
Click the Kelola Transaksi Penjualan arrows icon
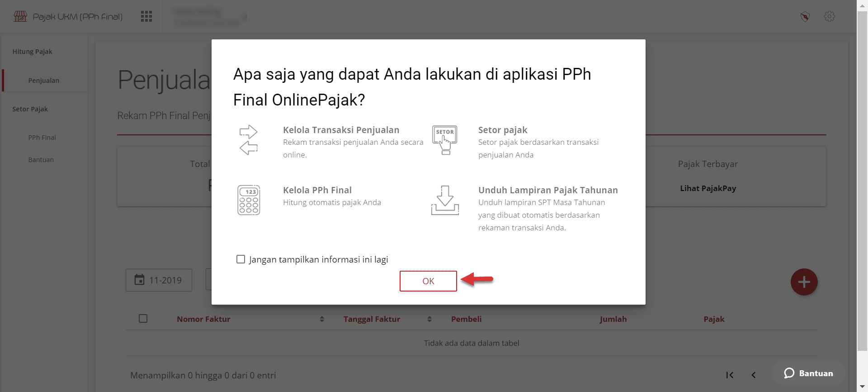pos(249,140)
